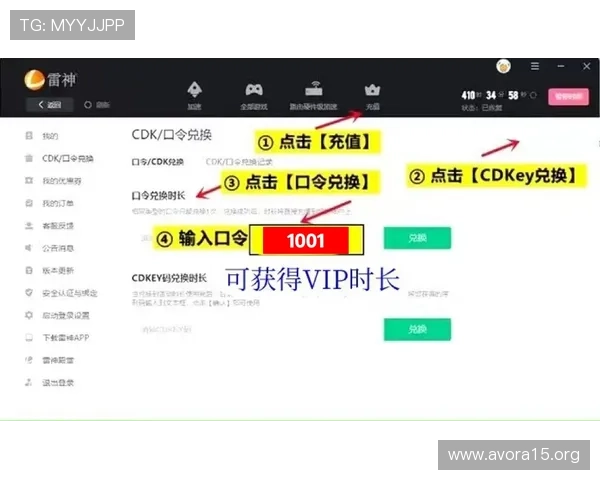Click the 雷神 logo
This screenshot has height=480, width=600.
coord(50,80)
